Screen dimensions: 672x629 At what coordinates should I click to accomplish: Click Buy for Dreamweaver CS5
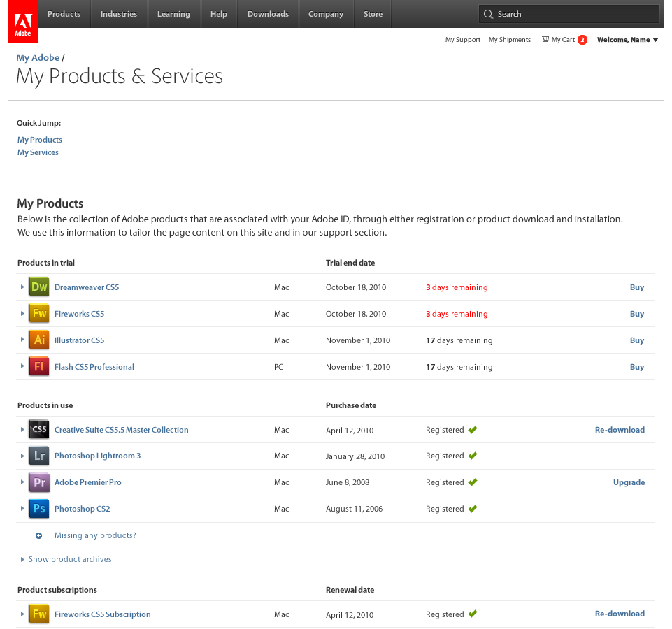coord(636,287)
